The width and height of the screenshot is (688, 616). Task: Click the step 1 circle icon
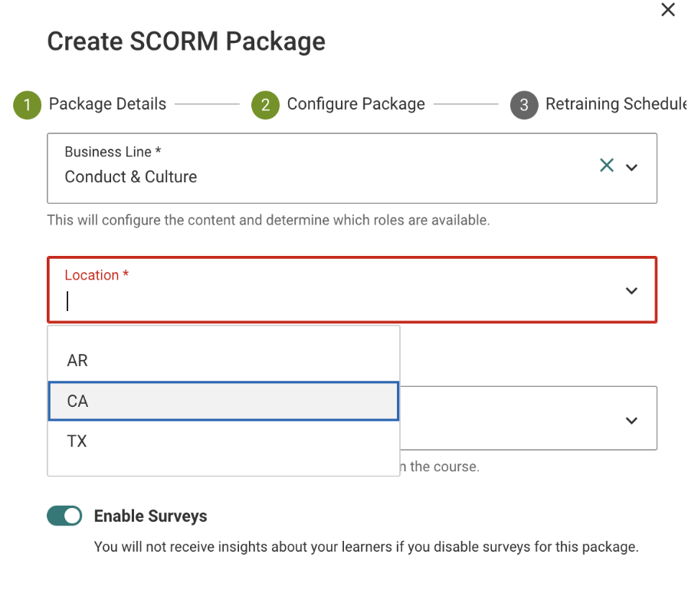[x=27, y=105]
